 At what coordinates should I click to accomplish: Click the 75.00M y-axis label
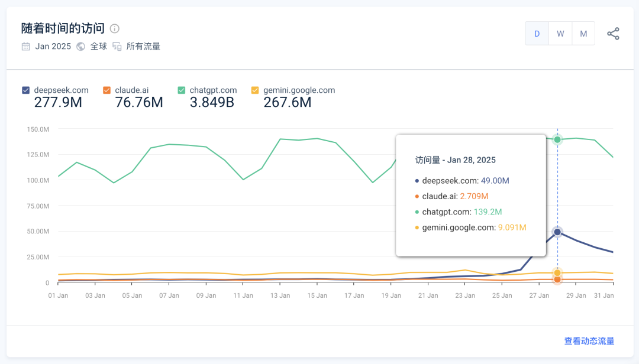[38, 206]
